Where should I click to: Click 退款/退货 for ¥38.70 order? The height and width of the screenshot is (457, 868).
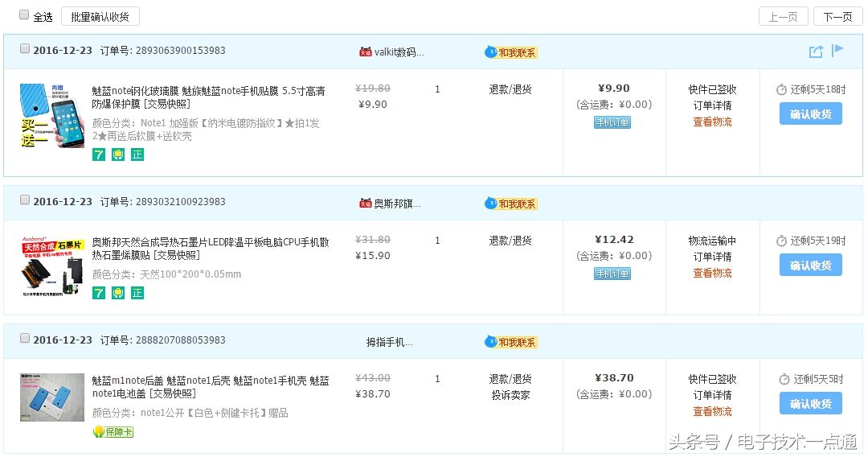[510, 379]
